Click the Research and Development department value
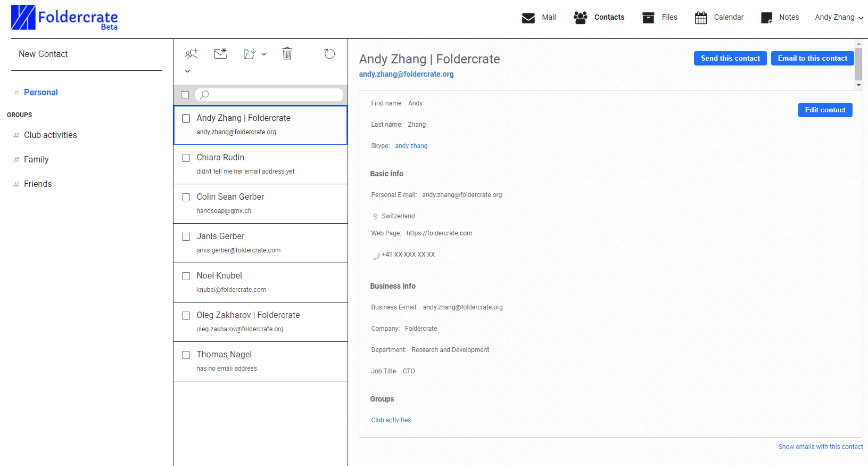Viewport: 868px width, 466px height. point(450,350)
